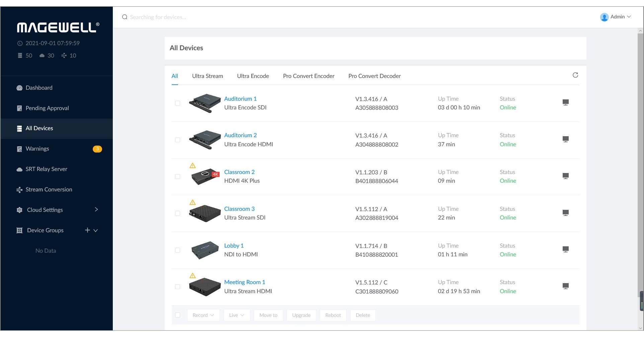Open the Meeting Room 1 device link
644x337 pixels.
point(244,282)
